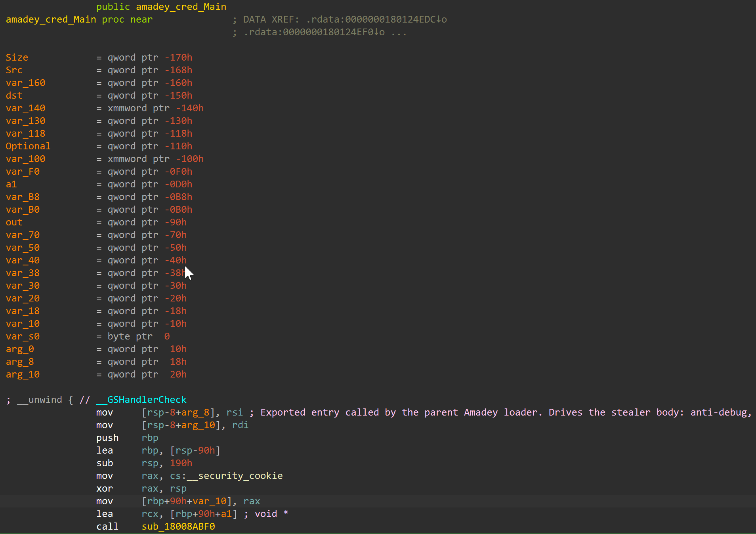
Task: Click the var_160 variable definition
Action: (x=26, y=83)
